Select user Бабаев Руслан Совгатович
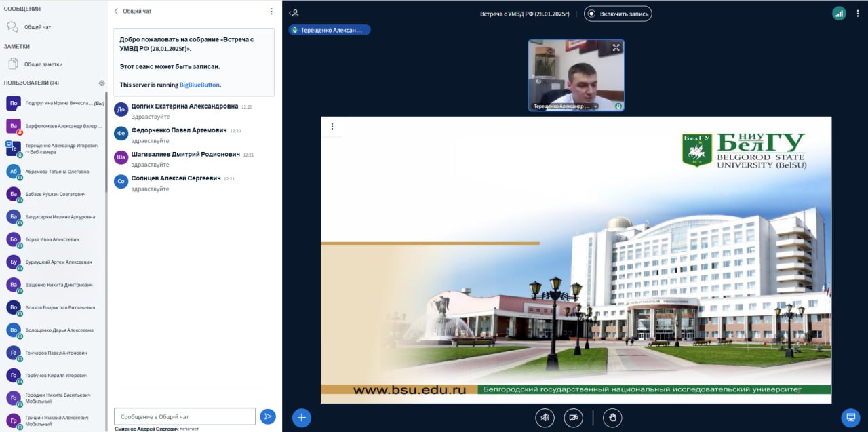This screenshot has width=868, height=432. click(x=54, y=194)
